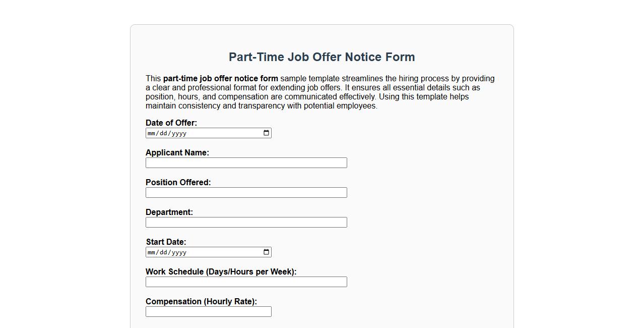This screenshot has height=328, width=644.
Task: Click the Position Offered text box
Action: [246, 192]
